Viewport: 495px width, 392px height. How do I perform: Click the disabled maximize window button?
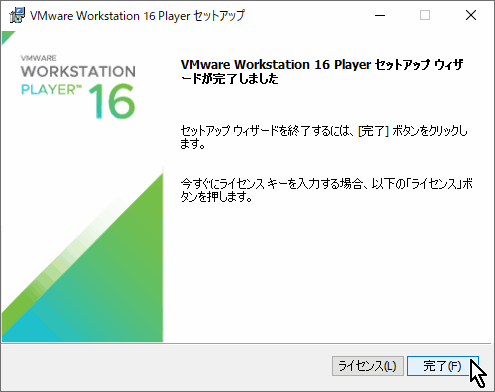pyautogui.click(x=425, y=15)
